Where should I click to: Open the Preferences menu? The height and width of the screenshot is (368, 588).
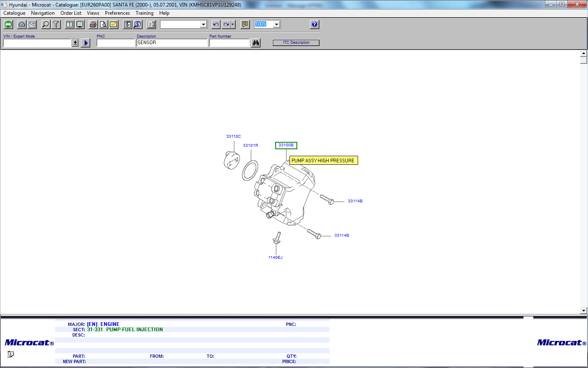(x=118, y=13)
